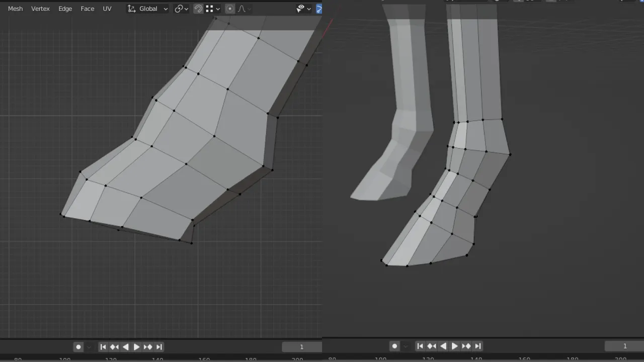Screen dimensions: 644x362
Task: Jump to next keyframe in right timeline
Action: pyautogui.click(x=466, y=346)
